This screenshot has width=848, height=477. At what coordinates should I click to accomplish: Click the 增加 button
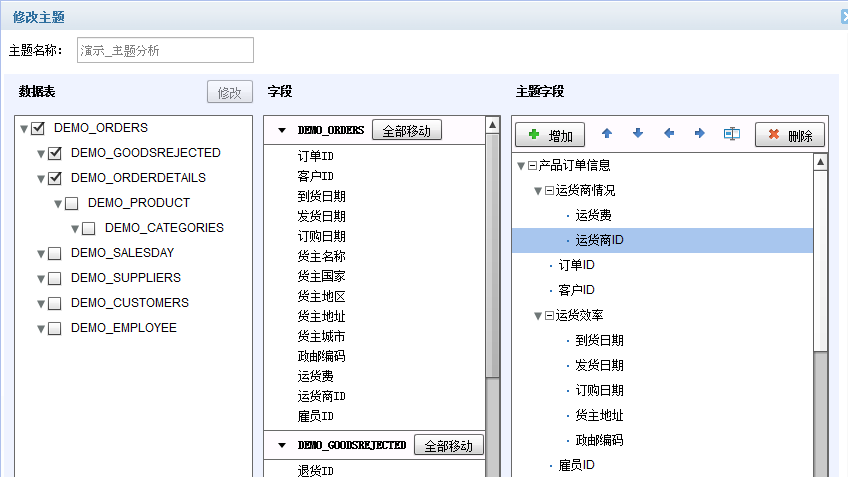tap(550, 135)
